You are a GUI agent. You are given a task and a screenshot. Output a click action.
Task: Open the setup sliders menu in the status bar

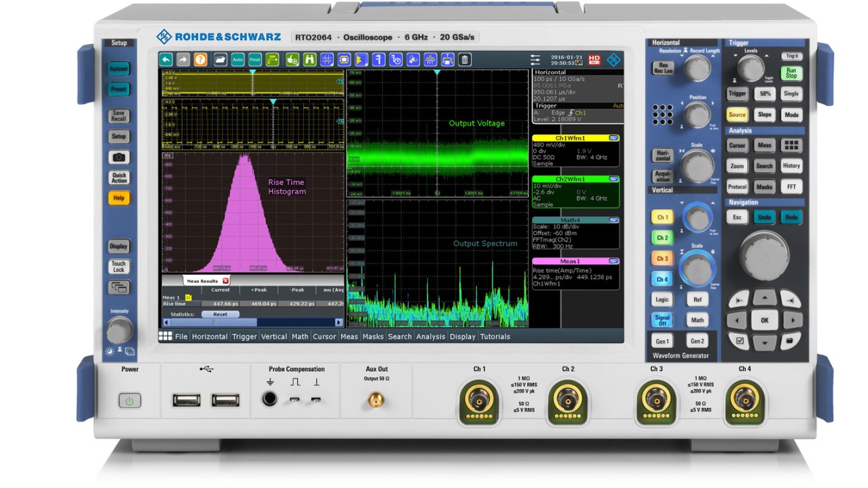pos(535,59)
